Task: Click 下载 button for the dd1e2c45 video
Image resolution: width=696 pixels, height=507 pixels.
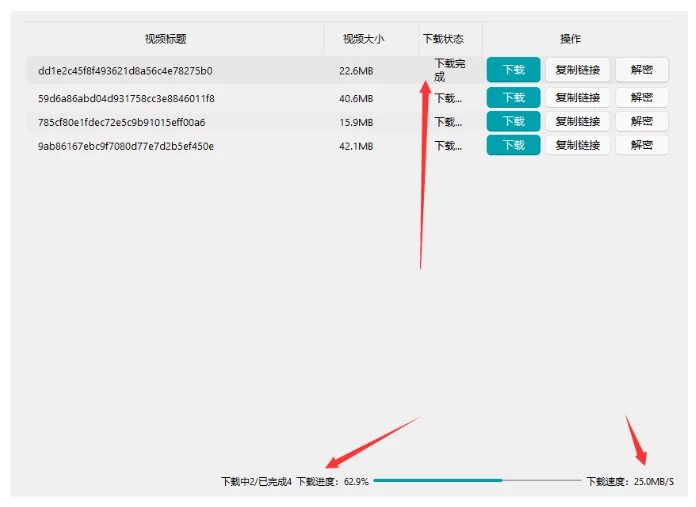Action: [513, 70]
